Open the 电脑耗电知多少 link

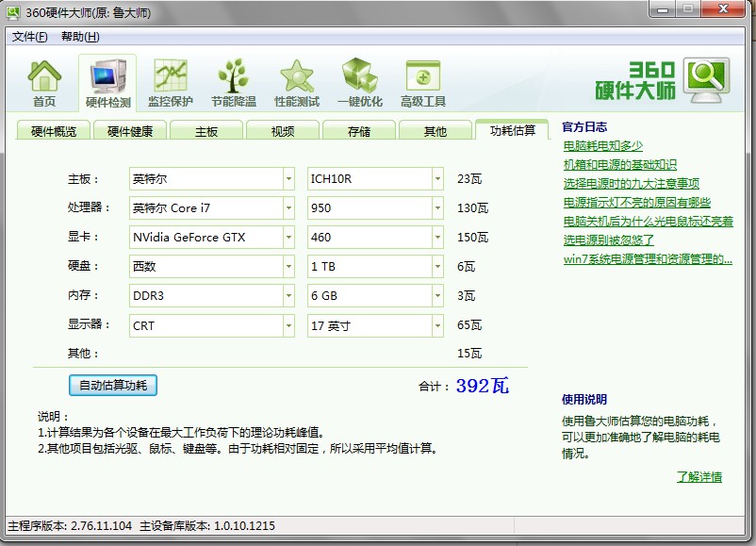(602, 145)
